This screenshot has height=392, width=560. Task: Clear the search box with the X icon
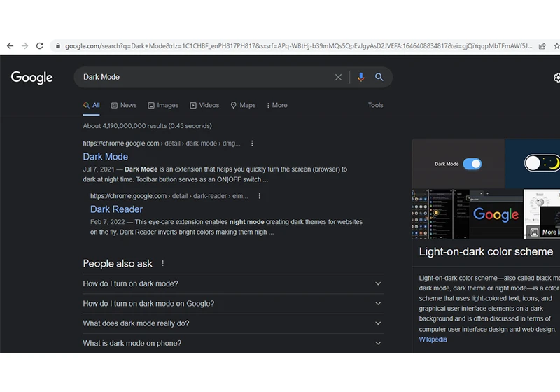338,77
